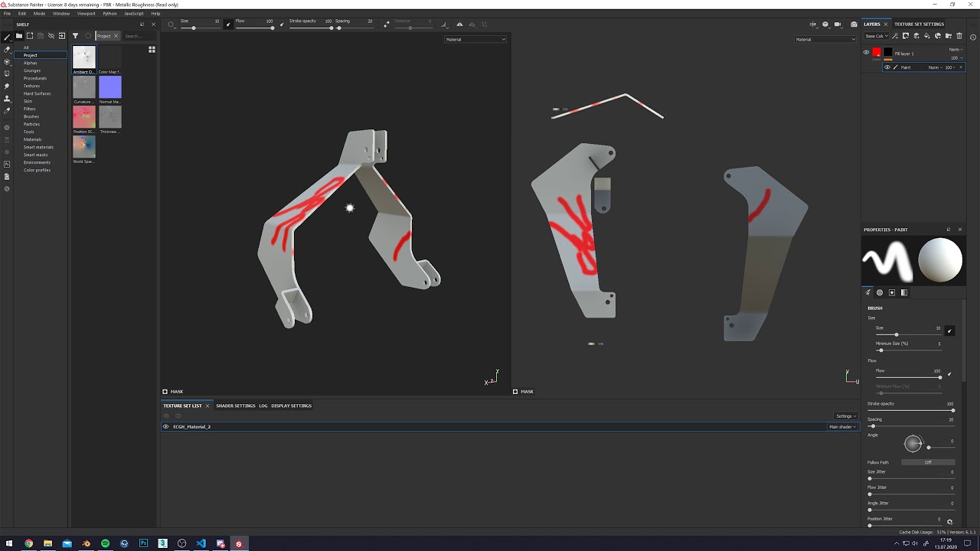The image size is (980, 551).
Task: Open the Display Settings tab
Action: (x=291, y=406)
